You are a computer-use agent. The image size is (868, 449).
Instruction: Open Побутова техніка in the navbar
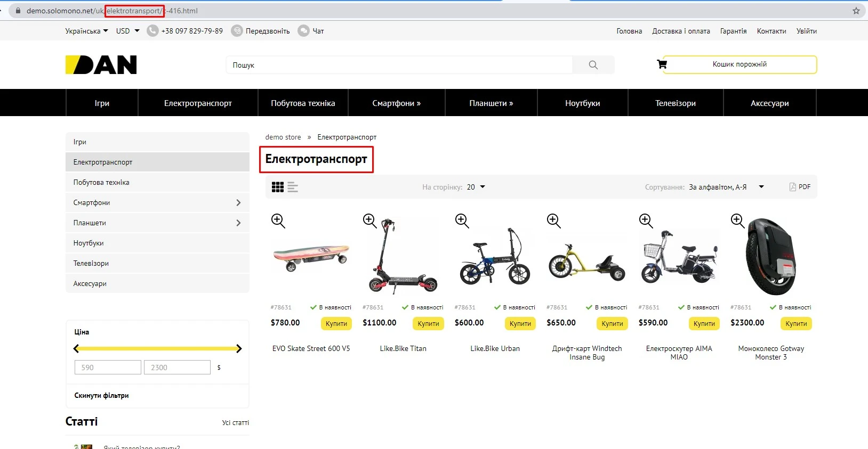pos(303,103)
